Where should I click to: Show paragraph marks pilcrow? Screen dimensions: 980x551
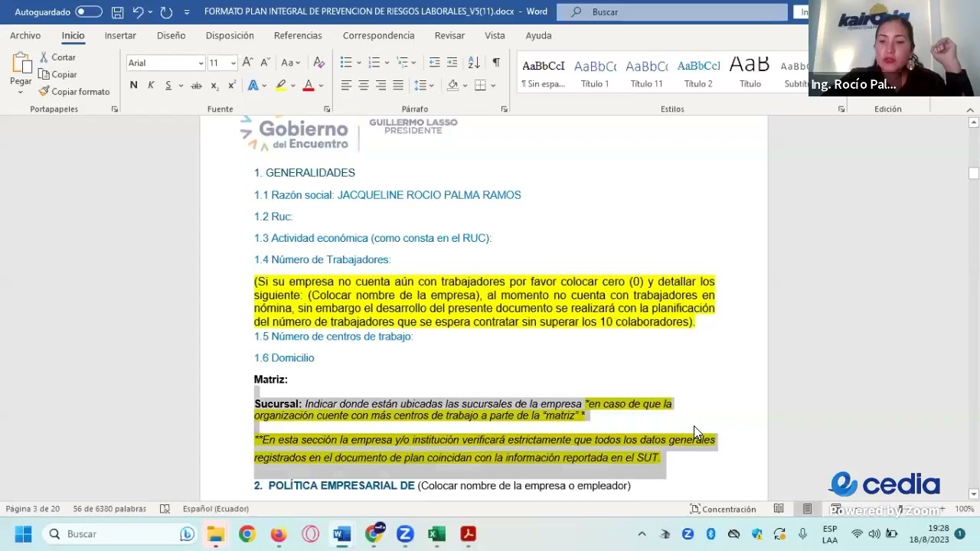[496, 63]
